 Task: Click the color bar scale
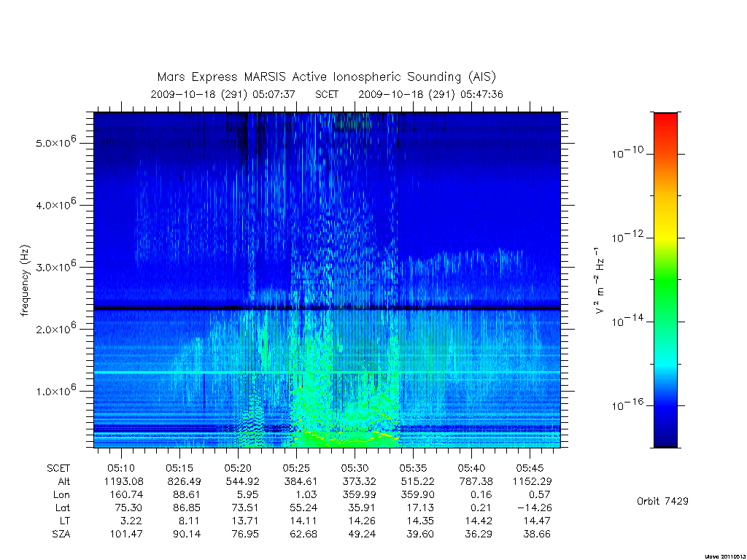pos(665,280)
